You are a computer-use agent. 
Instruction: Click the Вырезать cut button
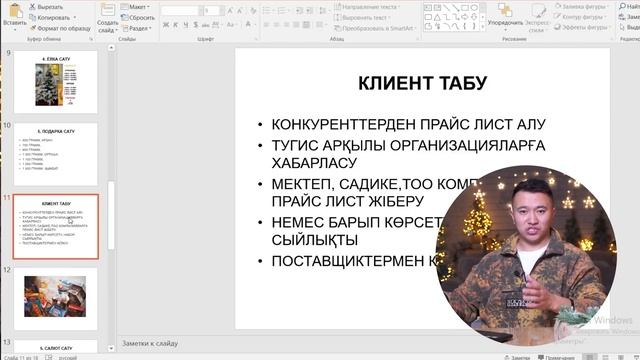pos(46,7)
